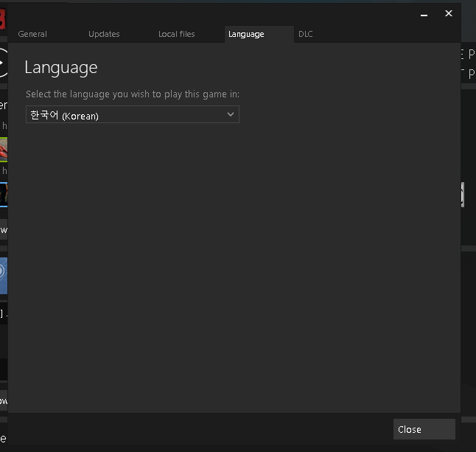Open the game language combo box

coord(133,115)
